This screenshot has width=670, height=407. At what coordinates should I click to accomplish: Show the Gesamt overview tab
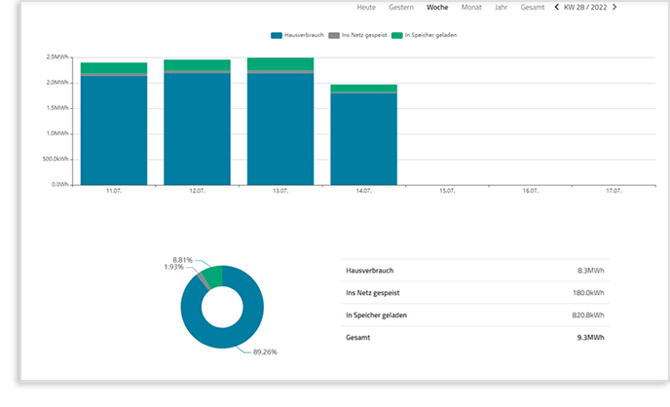click(533, 8)
